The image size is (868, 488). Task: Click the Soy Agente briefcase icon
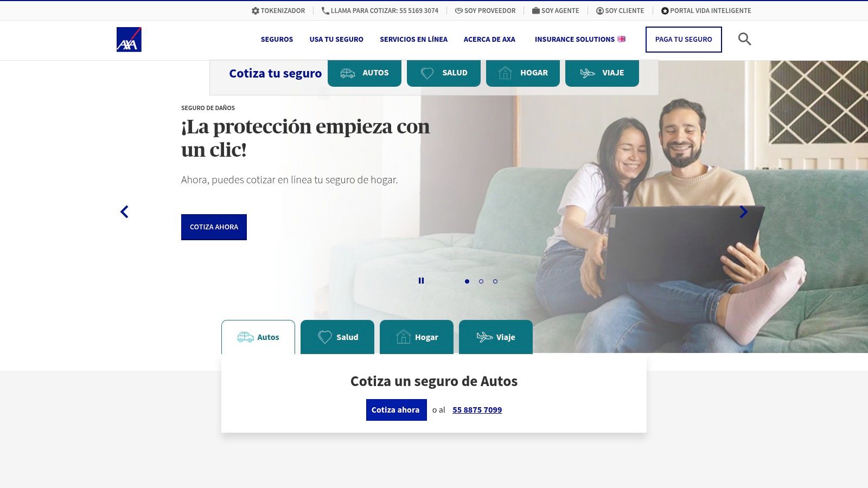(x=536, y=11)
